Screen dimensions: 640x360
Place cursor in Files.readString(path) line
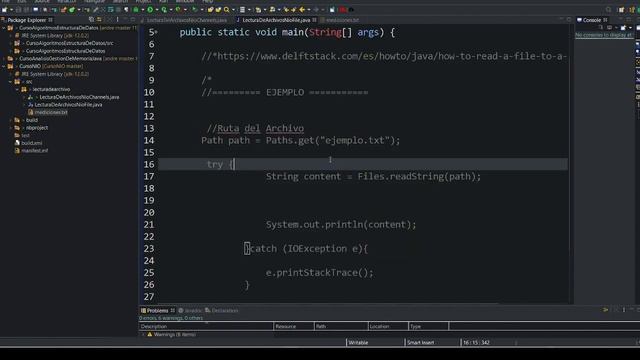click(x=373, y=176)
